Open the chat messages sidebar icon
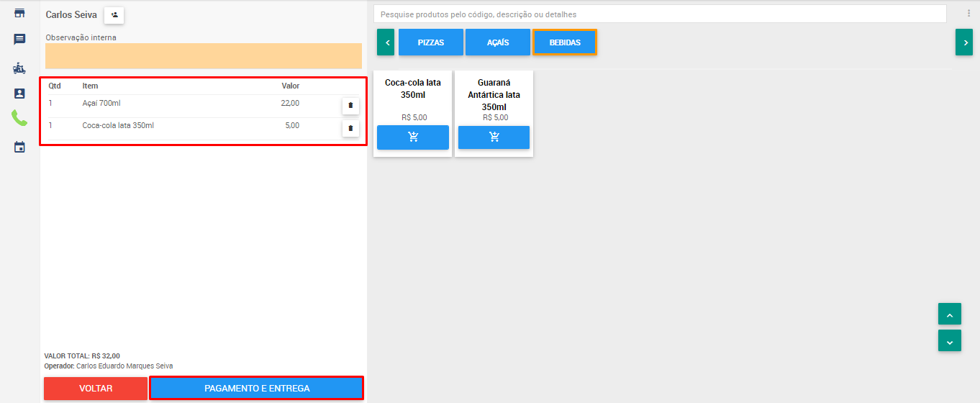Image resolution: width=980 pixels, height=403 pixels. (x=19, y=40)
